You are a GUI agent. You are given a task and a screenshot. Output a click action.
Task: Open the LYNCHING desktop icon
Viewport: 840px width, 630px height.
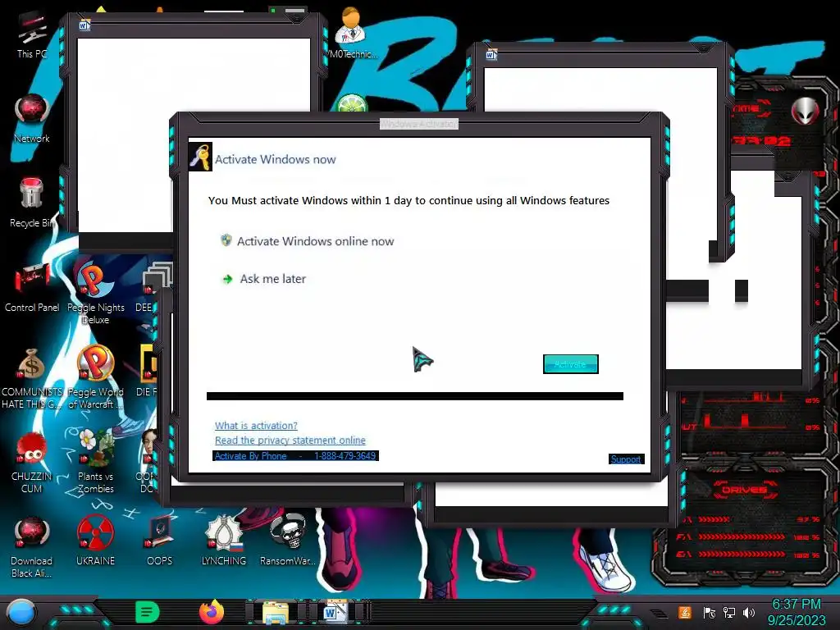pos(223,541)
